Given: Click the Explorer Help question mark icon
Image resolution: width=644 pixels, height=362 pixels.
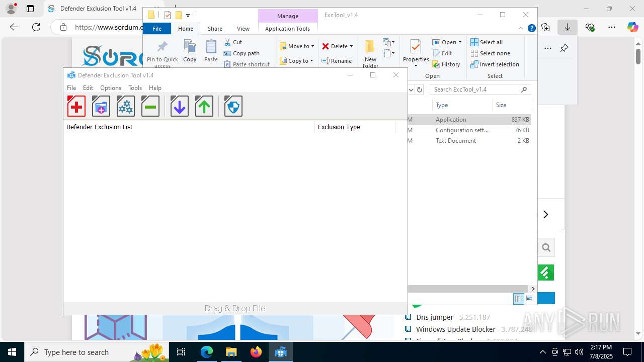Looking at the screenshot, I should coord(531,28).
